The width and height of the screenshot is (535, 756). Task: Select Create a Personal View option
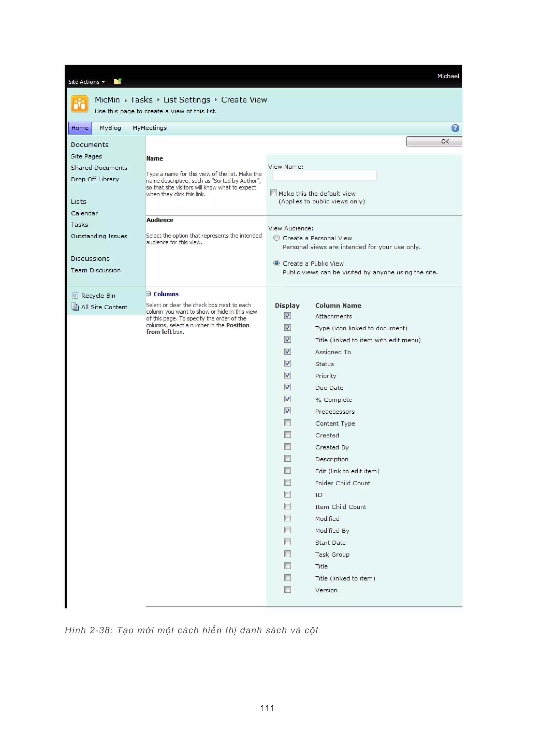[x=276, y=238]
